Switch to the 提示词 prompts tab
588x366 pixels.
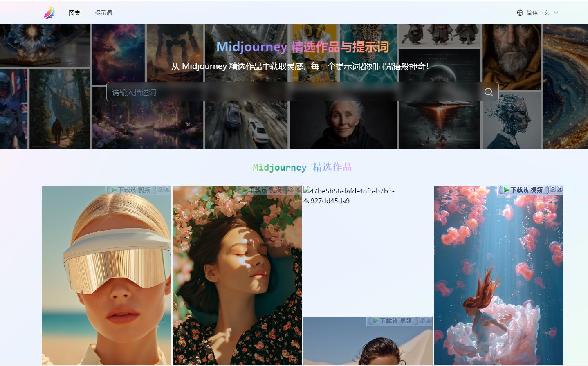point(103,13)
